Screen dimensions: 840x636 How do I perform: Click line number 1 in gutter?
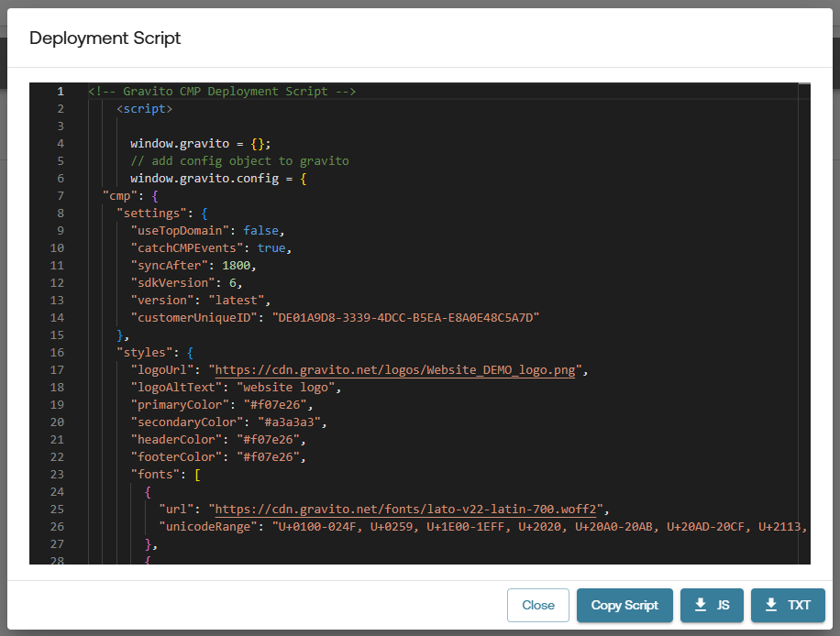click(x=61, y=91)
